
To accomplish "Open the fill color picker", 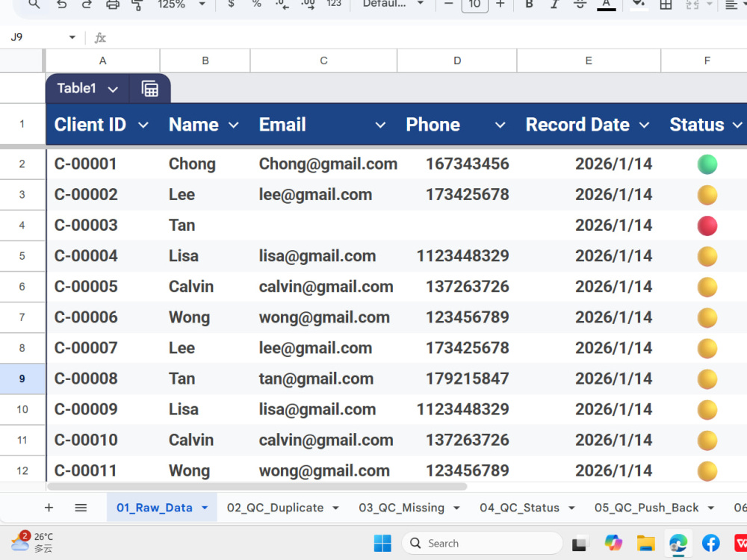I will (x=639, y=4).
